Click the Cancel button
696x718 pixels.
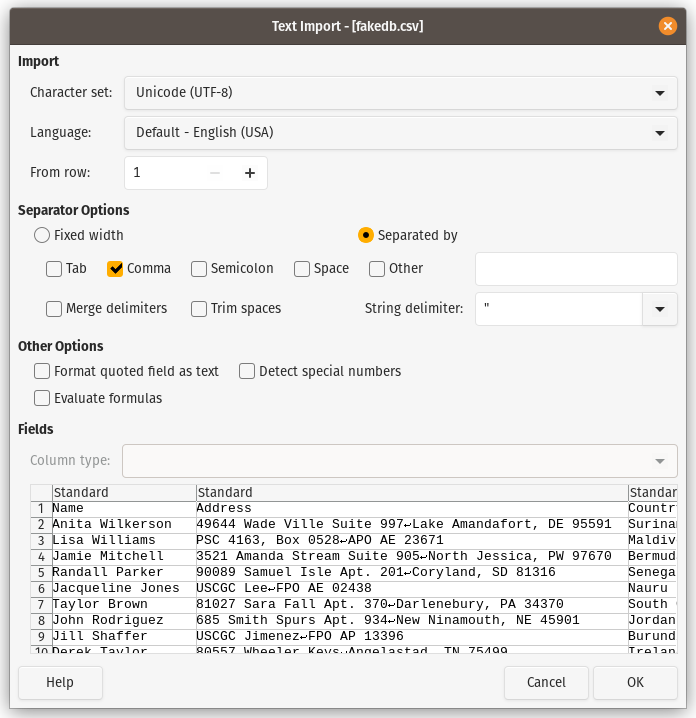546,683
